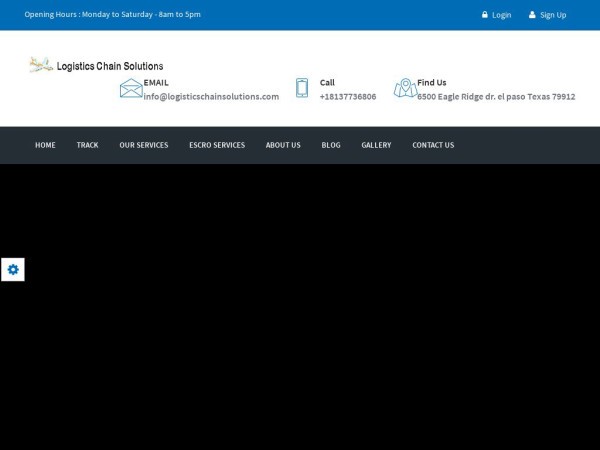600x450 pixels.
Task: Click the phone number +18137736806
Action: click(x=348, y=96)
